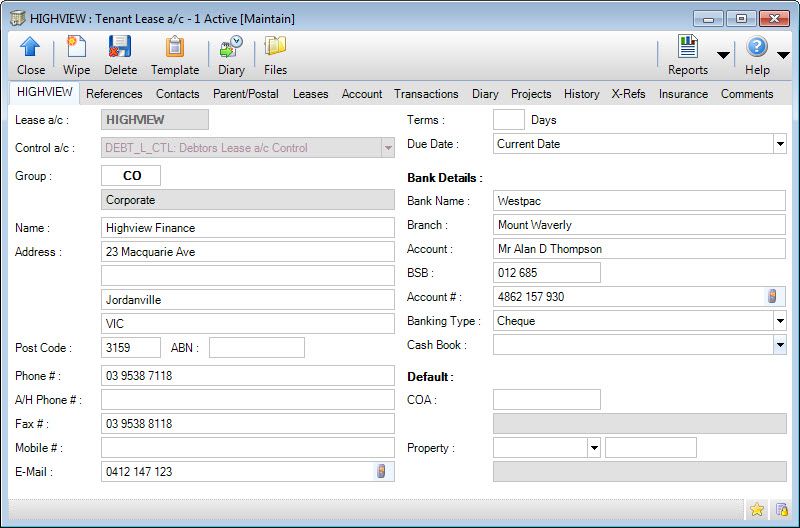Click the Help question mark icon
This screenshot has height=528, width=800.
[x=757, y=47]
